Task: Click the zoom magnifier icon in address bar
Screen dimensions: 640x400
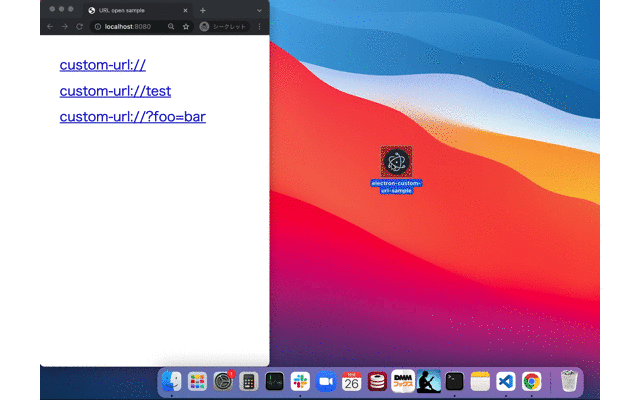Action: (x=171, y=27)
